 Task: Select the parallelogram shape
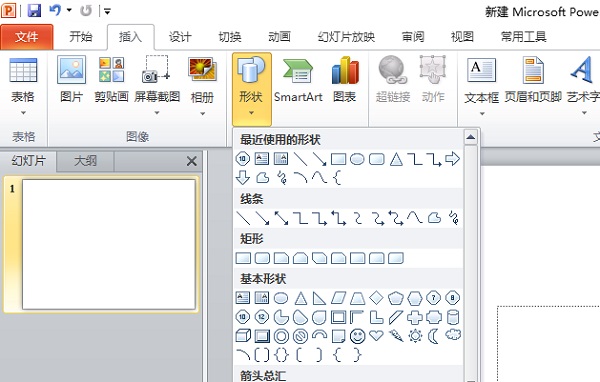pyautogui.click(x=338, y=298)
